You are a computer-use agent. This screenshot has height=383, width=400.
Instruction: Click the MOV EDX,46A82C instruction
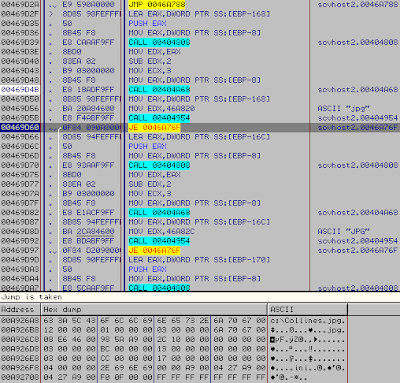pyautogui.click(x=162, y=231)
